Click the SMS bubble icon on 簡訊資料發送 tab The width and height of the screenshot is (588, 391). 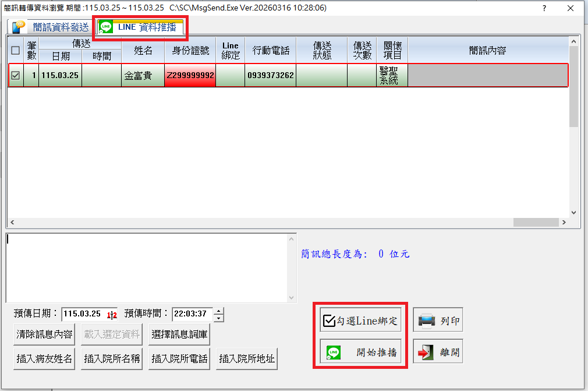pos(19,27)
